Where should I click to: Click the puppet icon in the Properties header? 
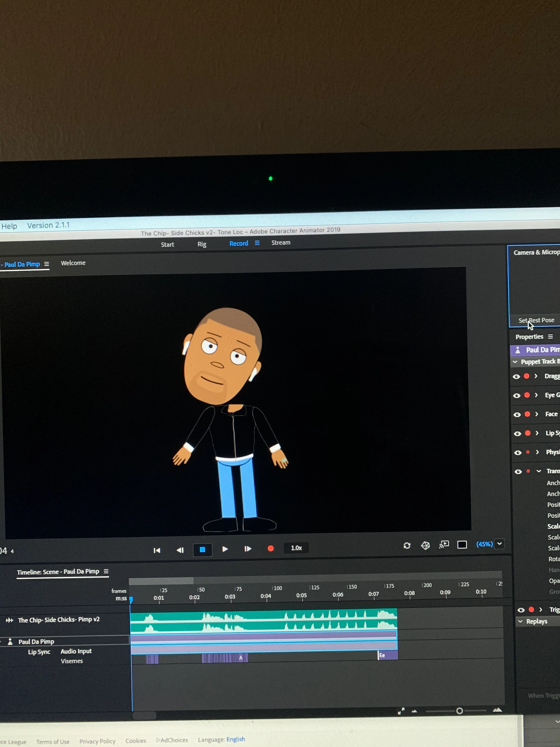coord(518,350)
